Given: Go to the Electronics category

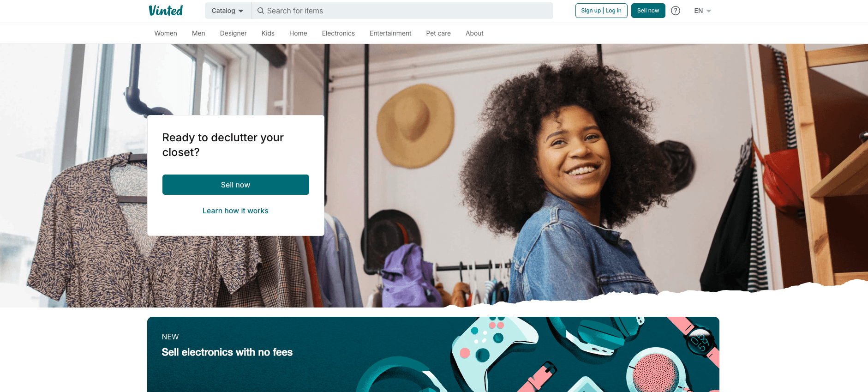Looking at the screenshot, I should (338, 33).
